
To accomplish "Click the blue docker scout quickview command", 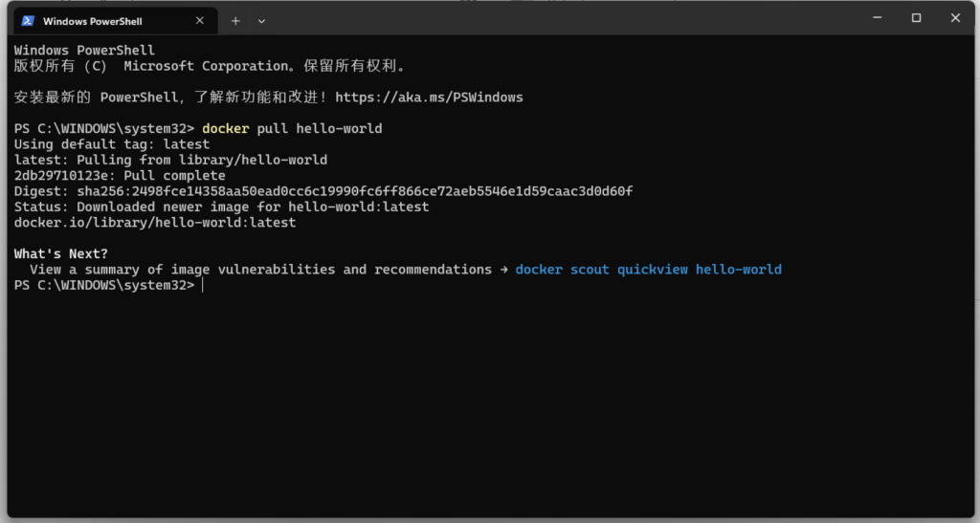I will click(x=648, y=270).
